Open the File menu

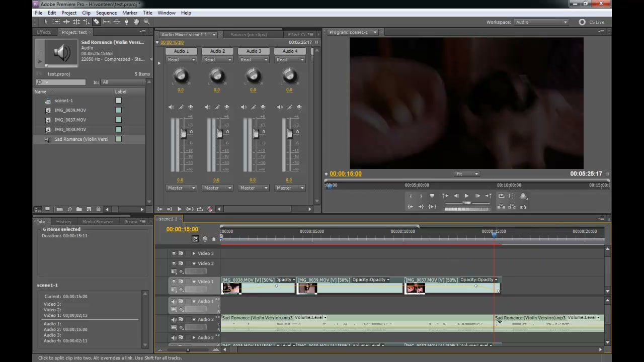(x=38, y=13)
